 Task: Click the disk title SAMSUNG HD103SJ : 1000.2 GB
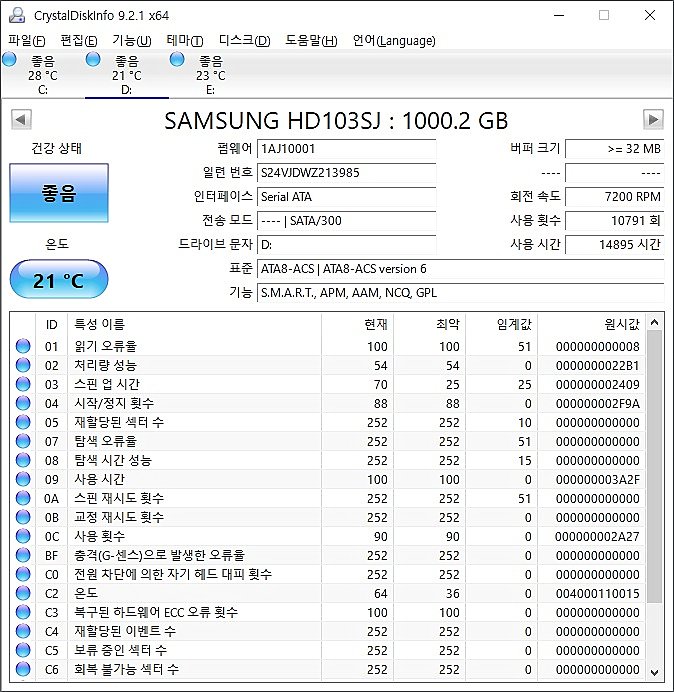[x=336, y=120]
